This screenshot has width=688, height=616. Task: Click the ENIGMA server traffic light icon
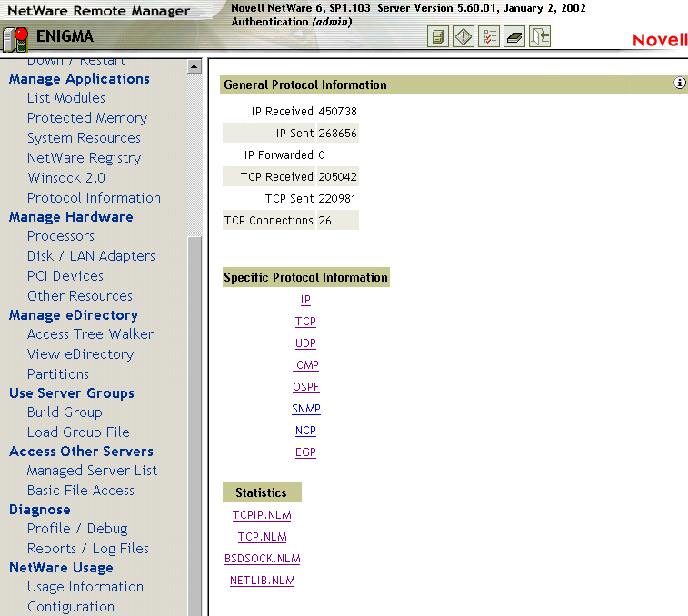(15, 39)
